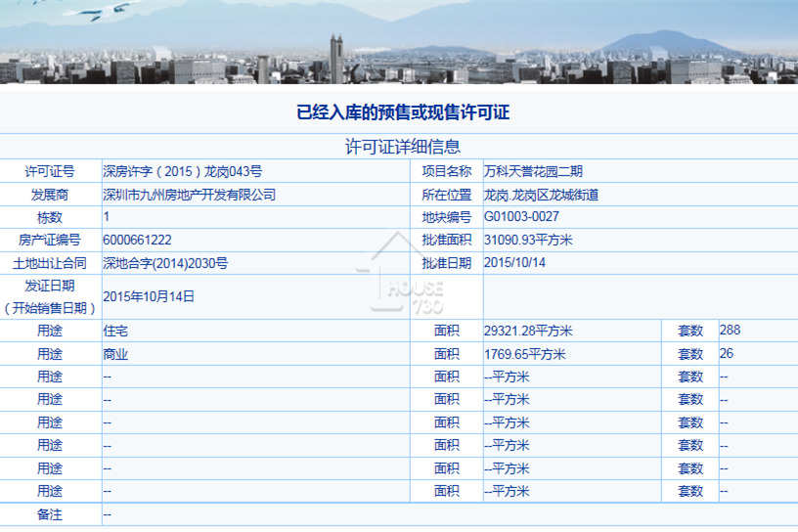The width and height of the screenshot is (798, 532).
Task: Select plot number G01003-0027
Action: [x=521, y=217]
